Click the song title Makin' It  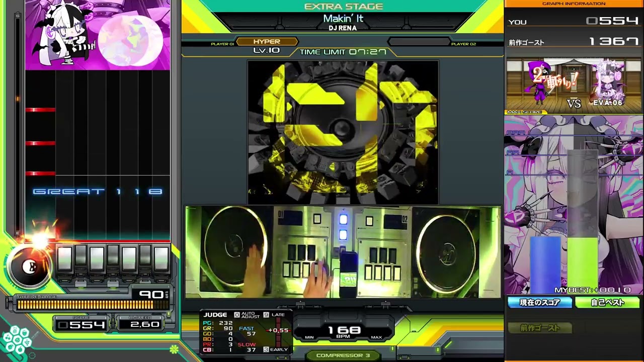point(343,19)
